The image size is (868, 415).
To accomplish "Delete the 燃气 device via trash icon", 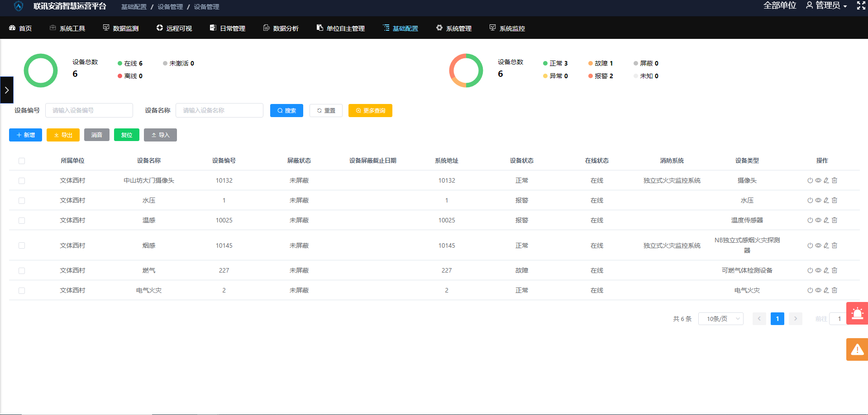I will pos(835,270).
